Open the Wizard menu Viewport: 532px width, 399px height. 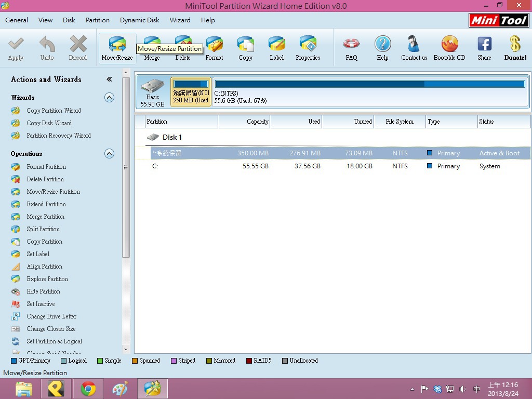click(180, 20)
